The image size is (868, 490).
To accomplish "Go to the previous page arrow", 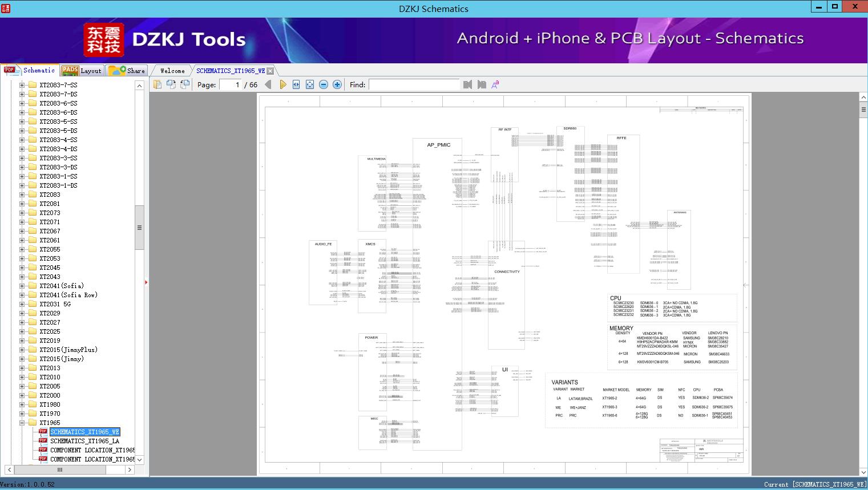I will [268, 84].
